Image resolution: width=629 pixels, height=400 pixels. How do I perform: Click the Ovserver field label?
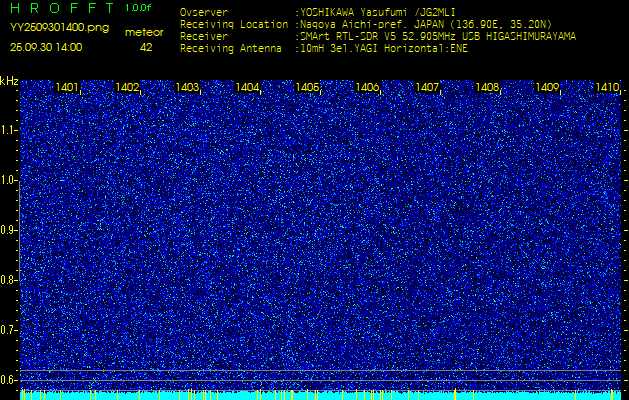tap(204, 13)
